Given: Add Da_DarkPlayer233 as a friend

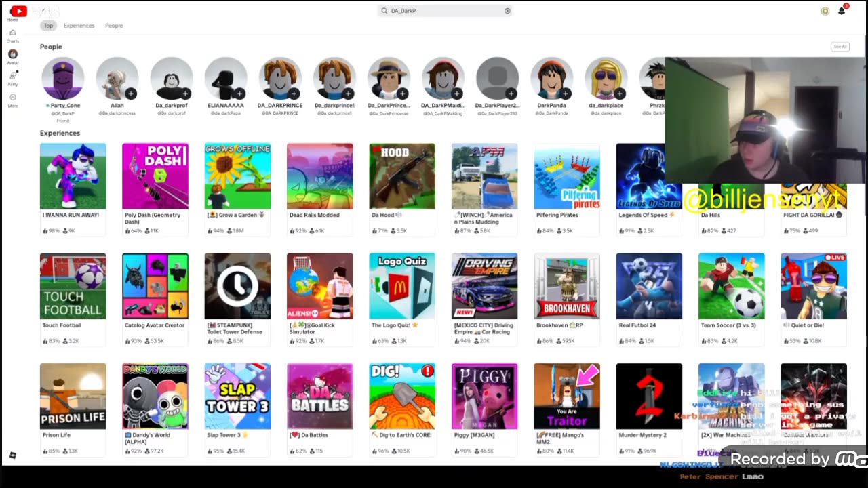Looking at the screenshot, I should click(511, 94).
